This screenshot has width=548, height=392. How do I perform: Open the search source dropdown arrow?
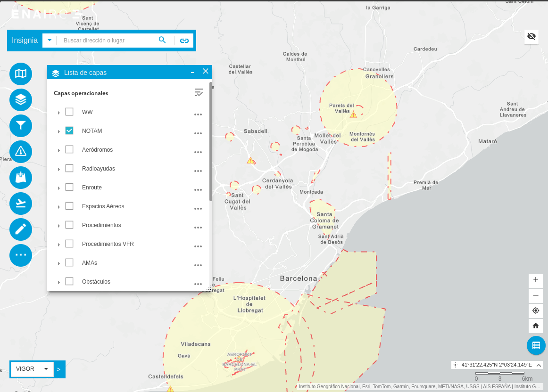(x=50, y=41)
